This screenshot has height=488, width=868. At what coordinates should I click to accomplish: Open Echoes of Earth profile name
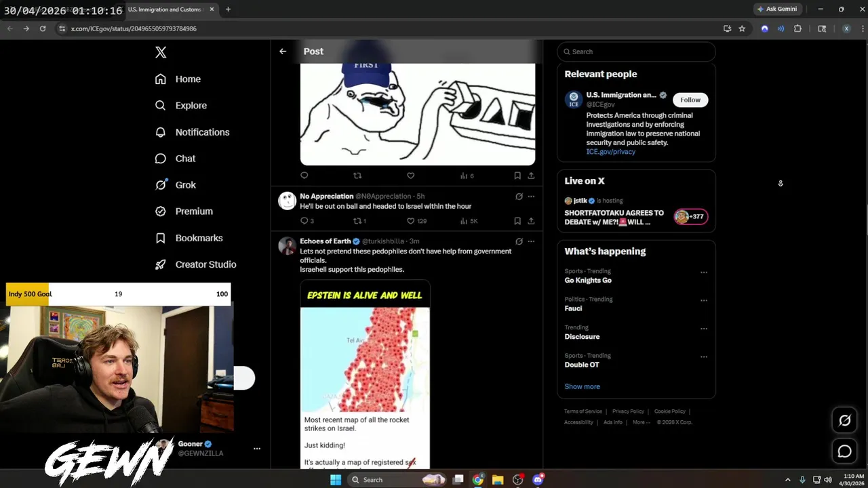(325, 241)
